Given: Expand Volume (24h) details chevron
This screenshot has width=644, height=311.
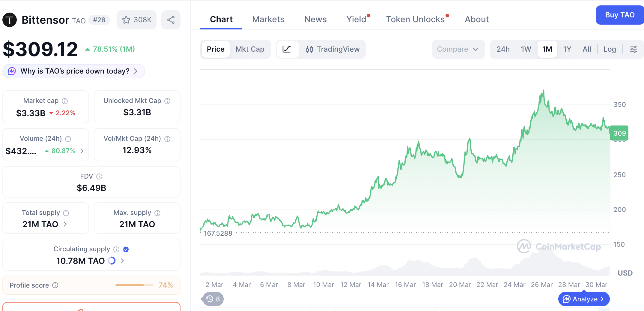Looking at the screenshot, I should (82, 151).
